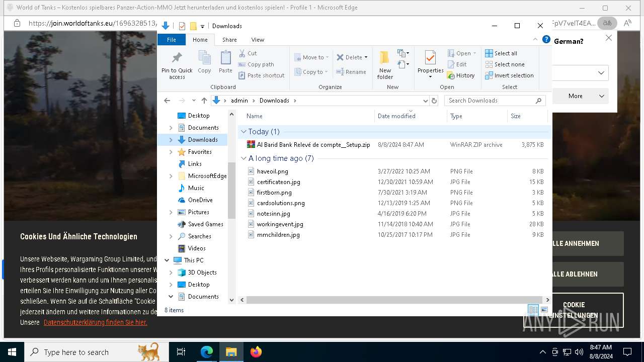This screenshot has height=362, width=644.
Task: Open Properties from the ribbon
Action: point(430,64)
